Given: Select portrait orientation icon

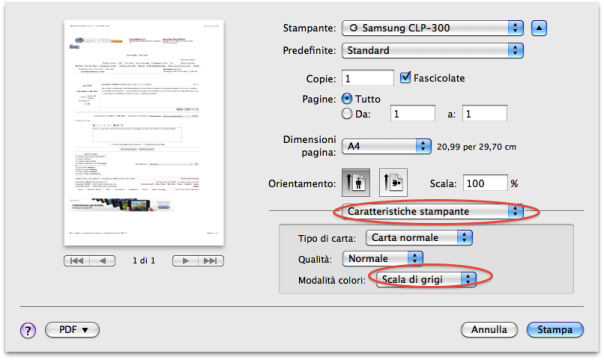Looking at the screenshot, I should [x=356, y=183].
